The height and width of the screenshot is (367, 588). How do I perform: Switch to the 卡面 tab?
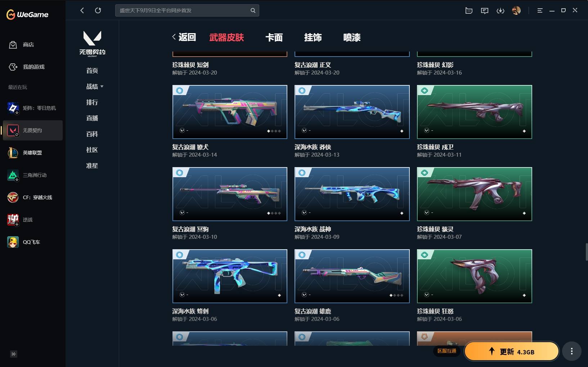274,37
